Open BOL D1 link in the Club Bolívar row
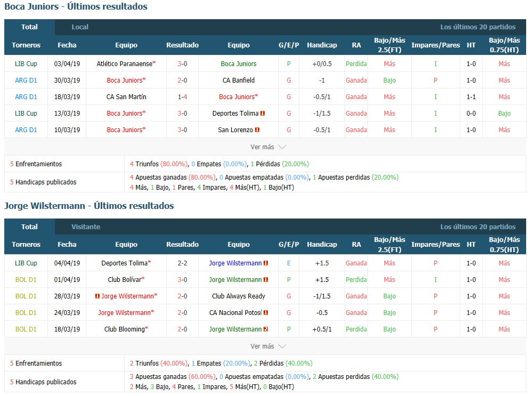Image resolution: width=532 pixels, height=396 pixels. click(26, 279)
